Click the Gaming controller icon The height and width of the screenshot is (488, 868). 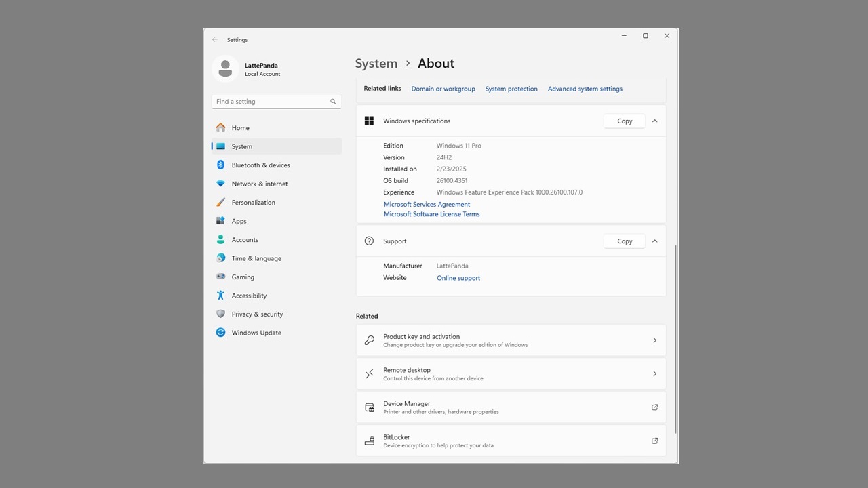[x=220, y=277]
